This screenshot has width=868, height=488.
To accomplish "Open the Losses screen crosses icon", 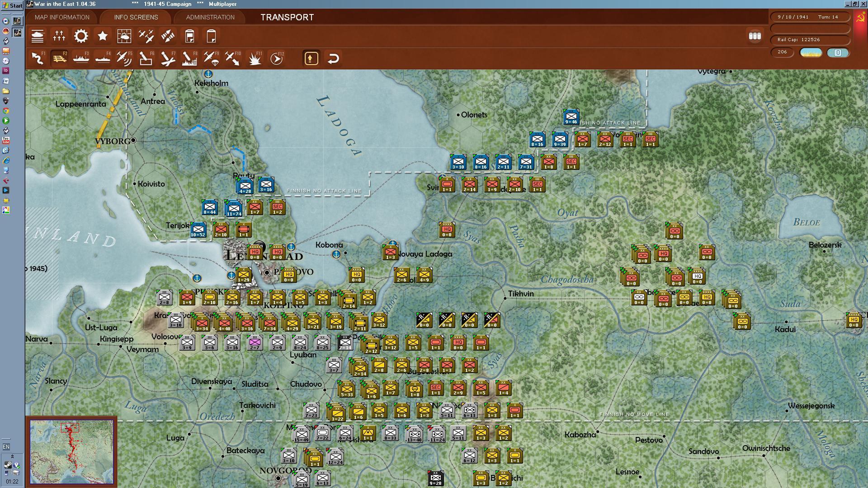I will tap(59, 36).
